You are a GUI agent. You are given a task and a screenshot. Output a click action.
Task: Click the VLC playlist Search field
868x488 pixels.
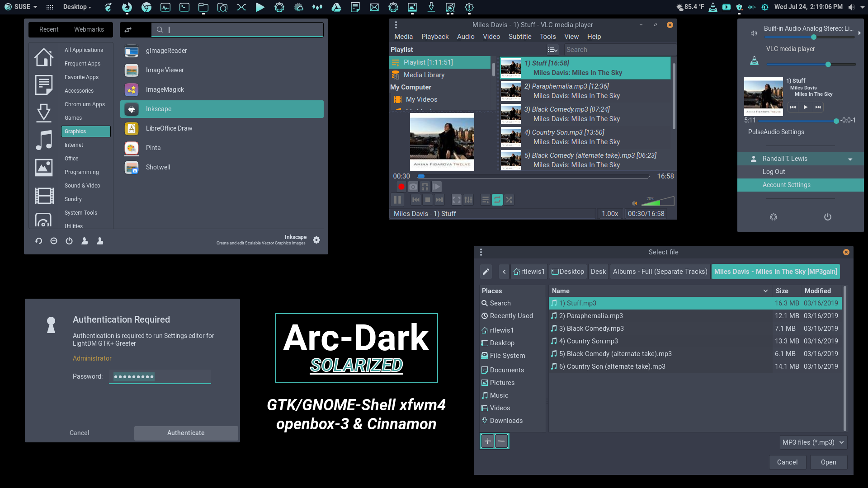(620, 50)
